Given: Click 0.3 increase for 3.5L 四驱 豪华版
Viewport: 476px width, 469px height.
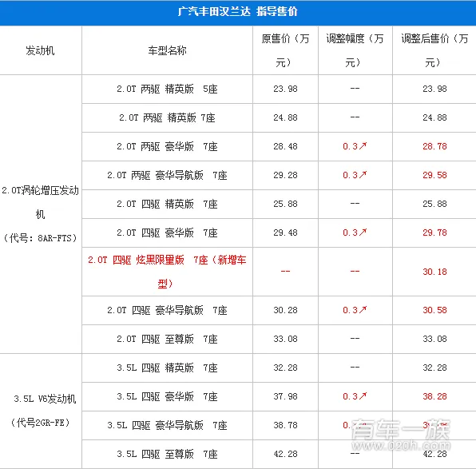Looking at the screenshot, I should (355, 396).
